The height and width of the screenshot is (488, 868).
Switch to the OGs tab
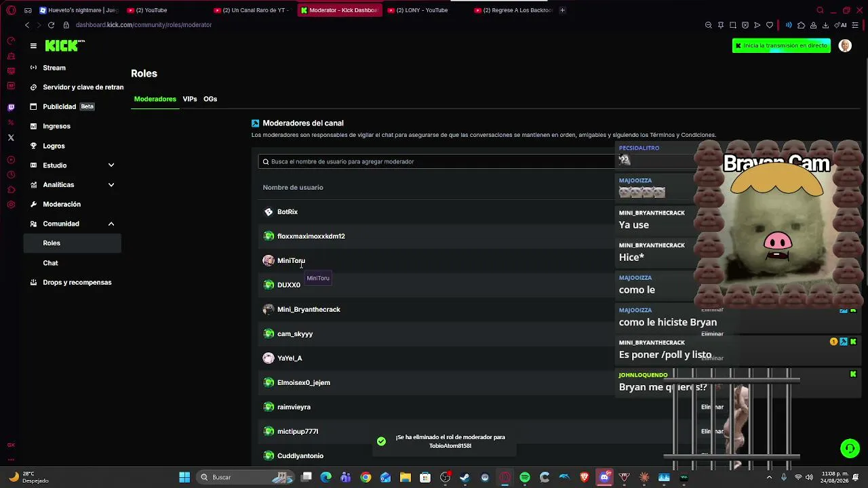coord(210,99)
